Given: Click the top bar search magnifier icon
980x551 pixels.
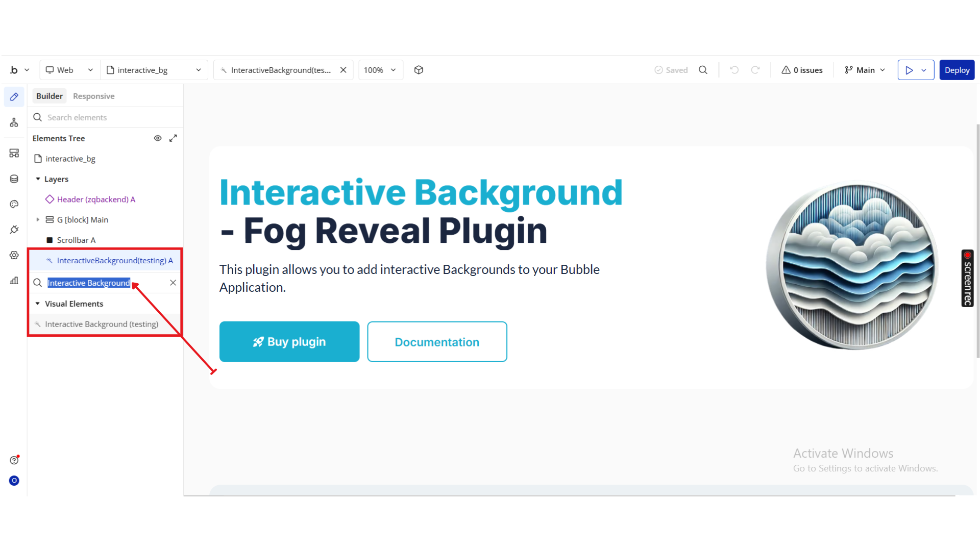Looking at the screenshot, I should 703,70.
